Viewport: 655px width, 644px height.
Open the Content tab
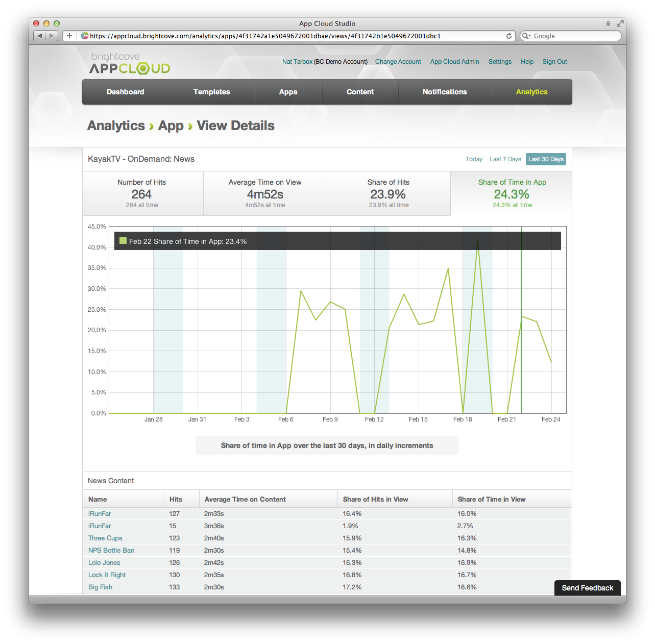pyautogui.click(x=360, y=92)
